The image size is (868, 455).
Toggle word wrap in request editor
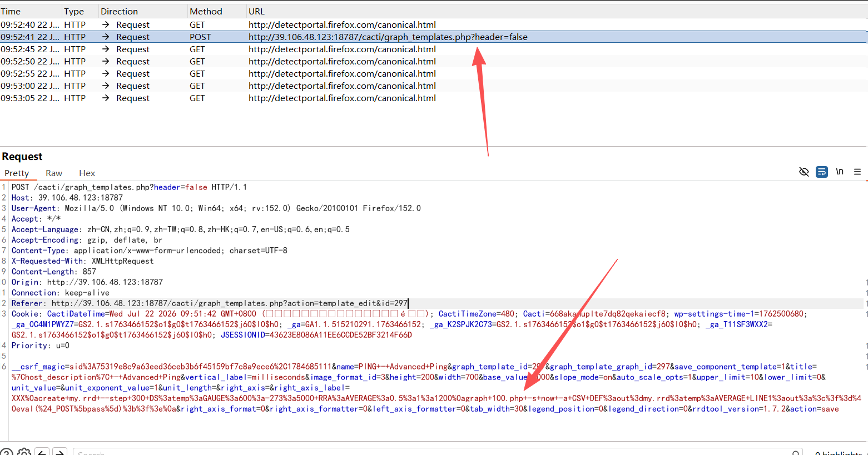[x=821, y=172]
